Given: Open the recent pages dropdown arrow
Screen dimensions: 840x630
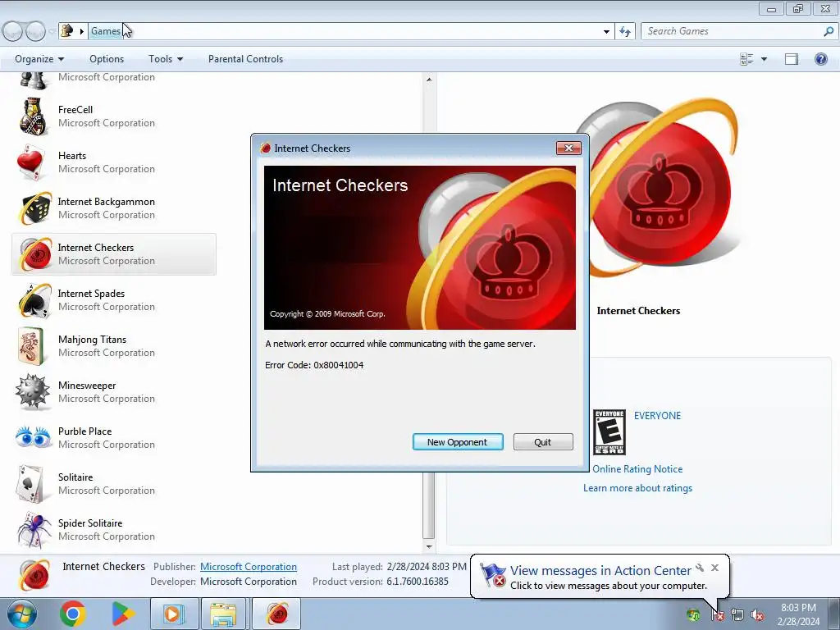Looking at the screenshot, I should pos(52,31).
